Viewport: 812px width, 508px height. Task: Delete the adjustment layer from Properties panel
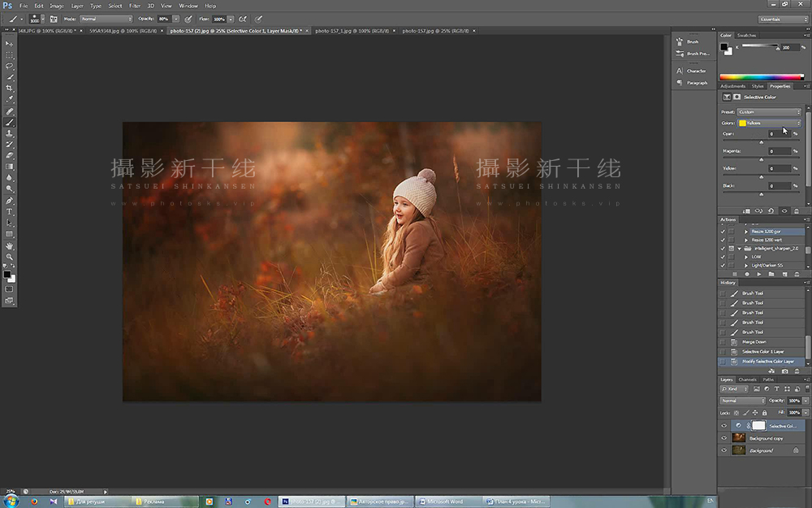point(797,211)
